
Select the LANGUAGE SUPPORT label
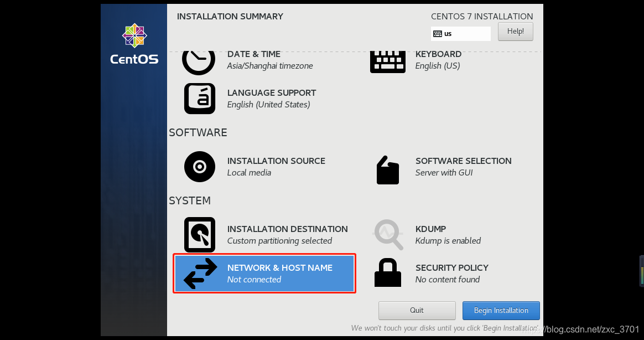[272, 93]
